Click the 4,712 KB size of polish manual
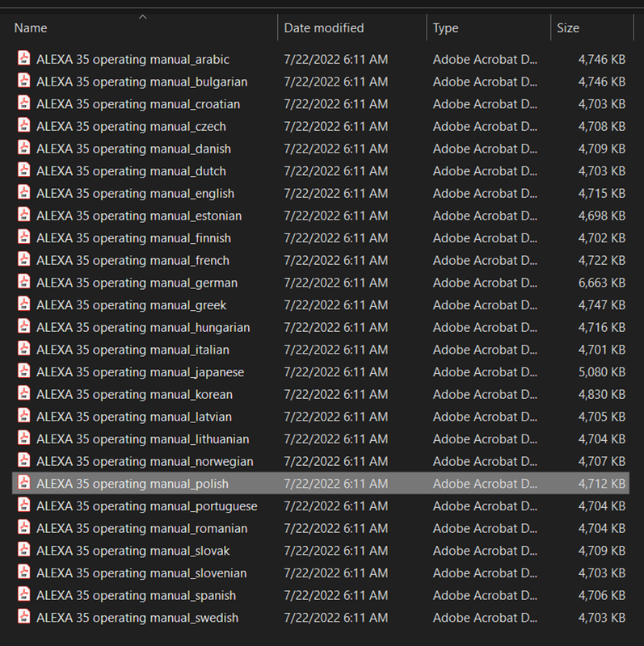644x646 pixels. coord(601,484)
